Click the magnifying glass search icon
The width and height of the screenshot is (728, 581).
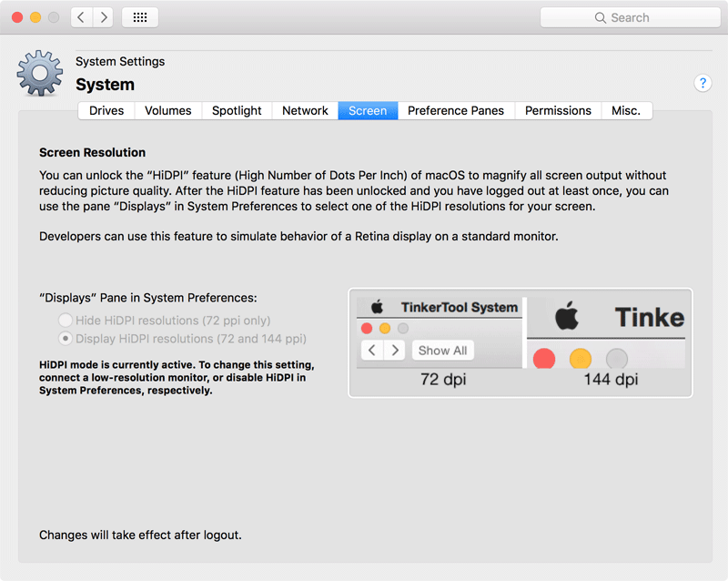click(600, 17)
